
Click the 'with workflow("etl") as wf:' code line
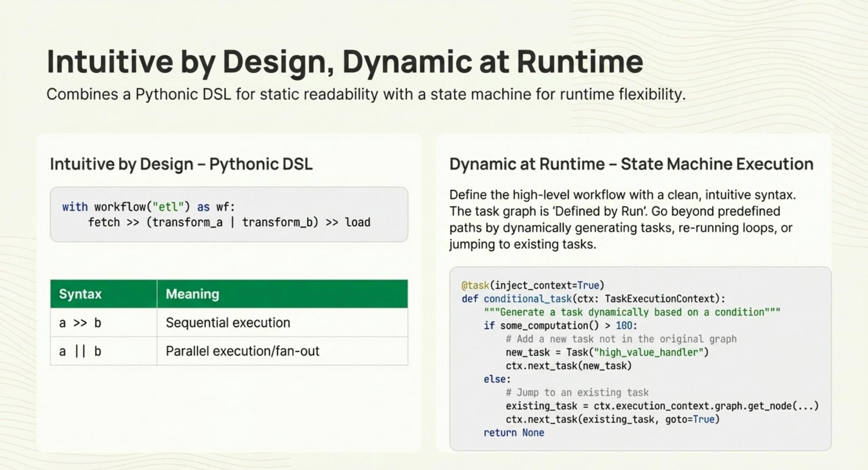tap(148, 207)
